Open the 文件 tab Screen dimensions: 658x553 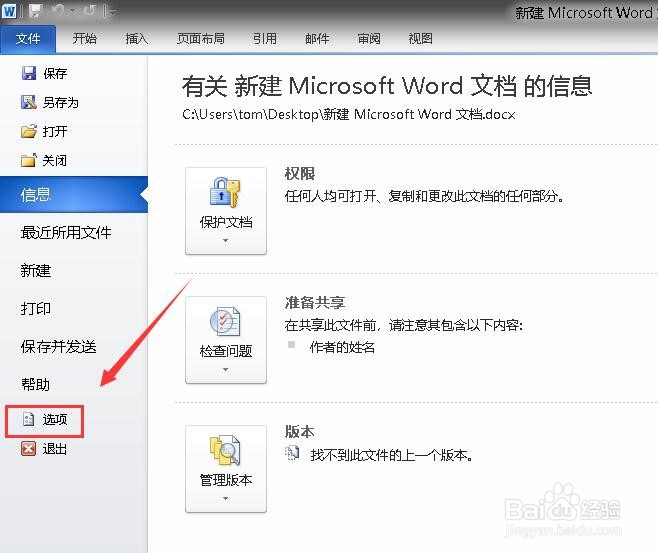[x=28, y=39]
